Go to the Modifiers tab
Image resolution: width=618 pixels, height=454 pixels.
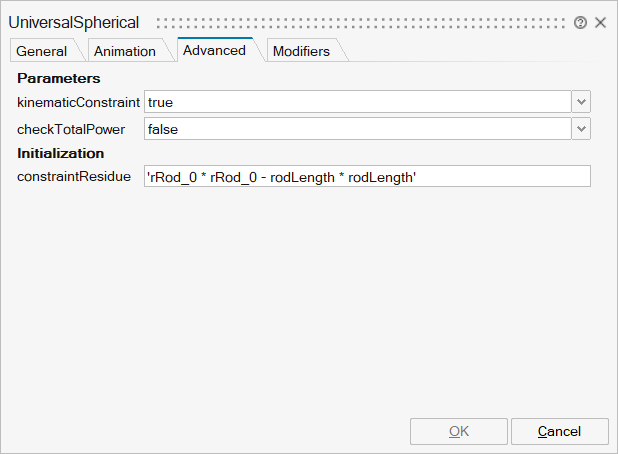pos(301,51)
